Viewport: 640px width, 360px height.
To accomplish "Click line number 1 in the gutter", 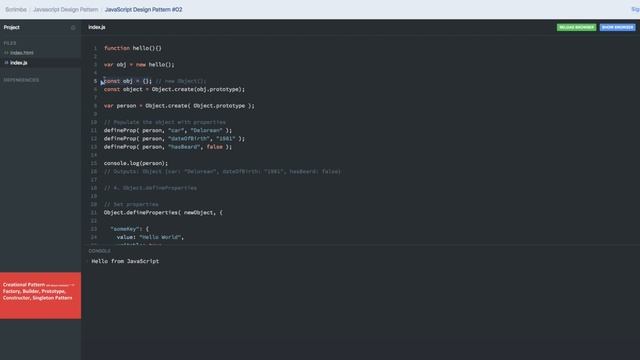I will tap(96, 48).
